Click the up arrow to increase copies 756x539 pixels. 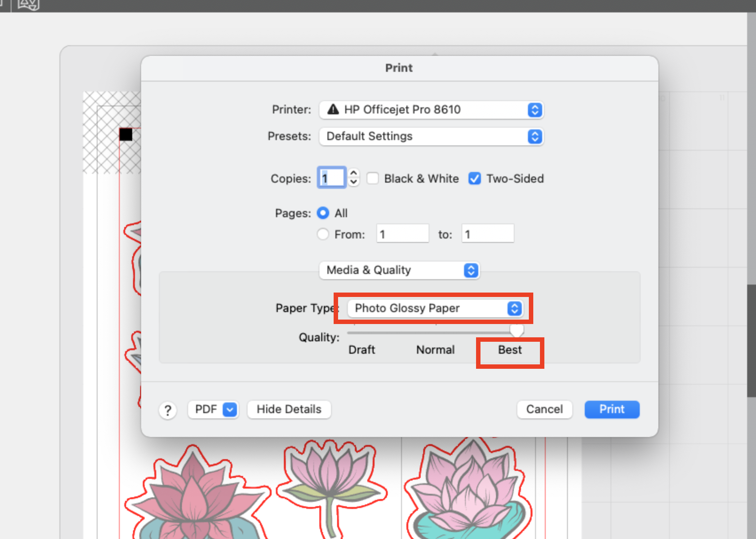[x=353, y=173]
